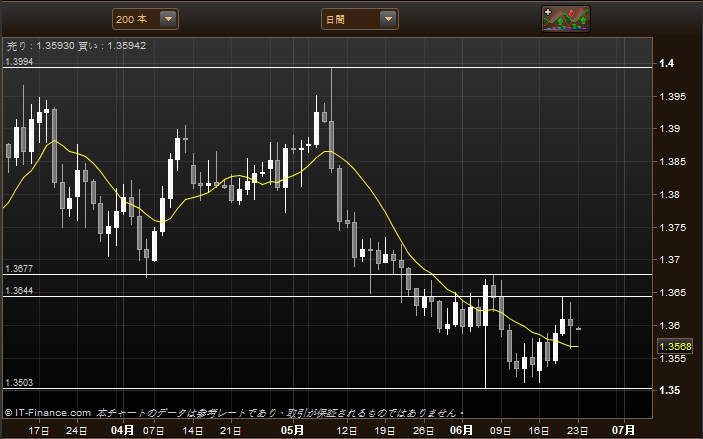Click the 1.3994 horizontal line label
Viewport: 703px width, 439px height.
pyautogui.click(x=19, y=62)
